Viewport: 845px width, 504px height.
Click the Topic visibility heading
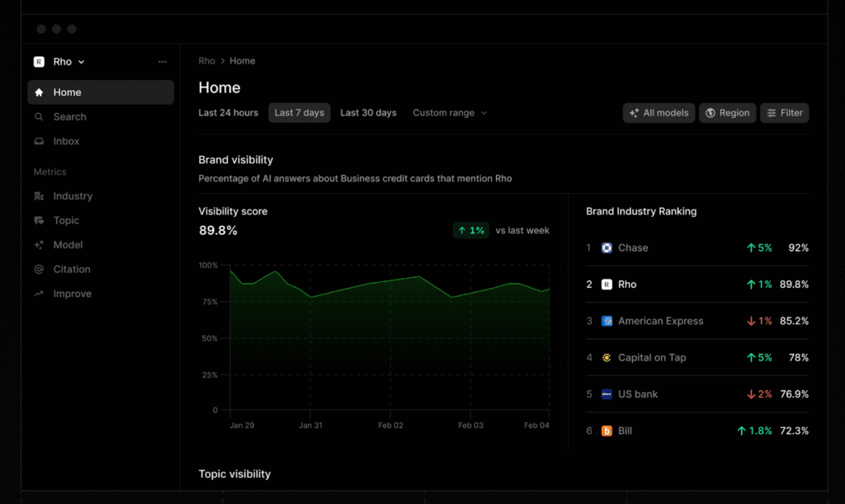(x=234, y=473)
